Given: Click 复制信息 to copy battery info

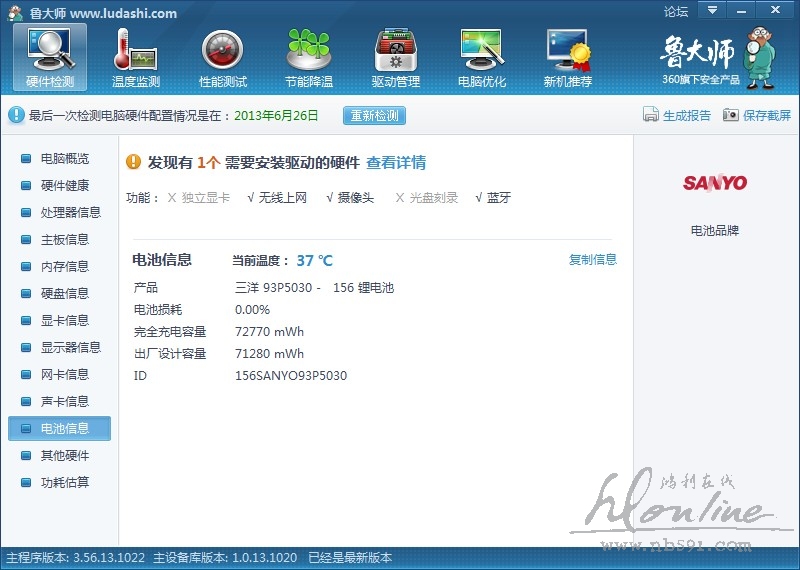Looking at the screenshot, I should [592, 259].
